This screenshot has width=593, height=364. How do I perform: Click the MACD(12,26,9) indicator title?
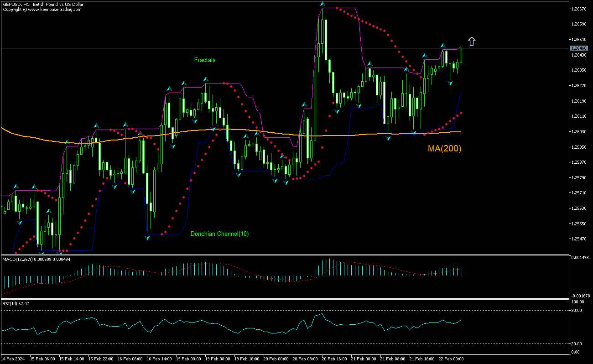coord(36,259)
